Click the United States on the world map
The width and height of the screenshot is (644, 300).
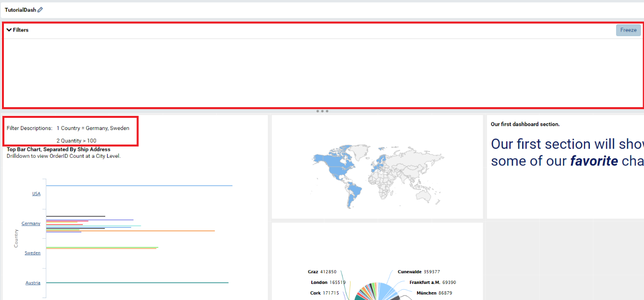tap(338, 171)
